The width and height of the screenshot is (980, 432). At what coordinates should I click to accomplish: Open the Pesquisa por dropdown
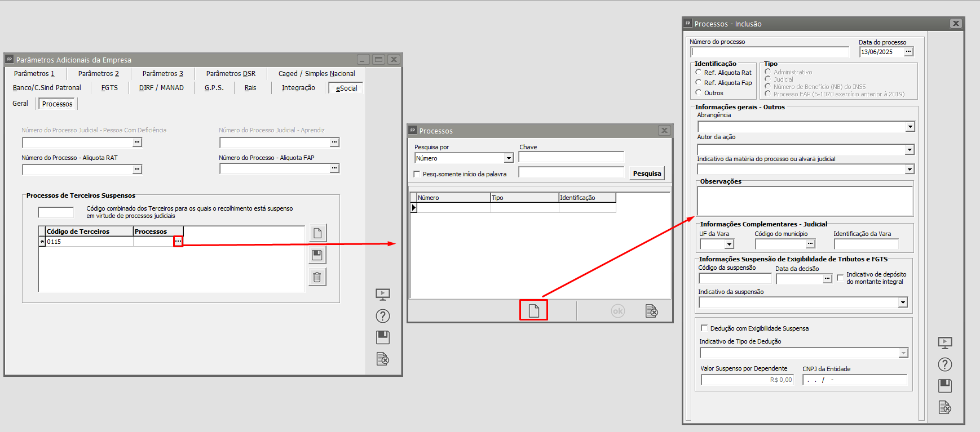[x=509, y=158]
